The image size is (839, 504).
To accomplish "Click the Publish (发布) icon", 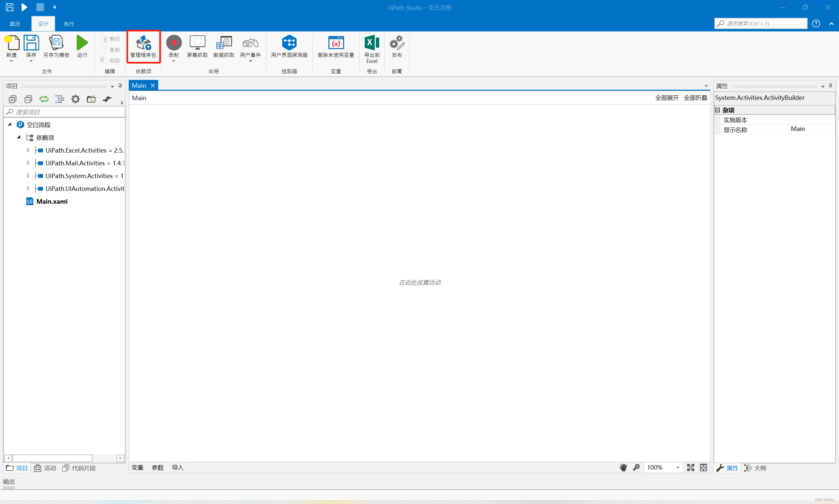I will [x=397, y=43].
